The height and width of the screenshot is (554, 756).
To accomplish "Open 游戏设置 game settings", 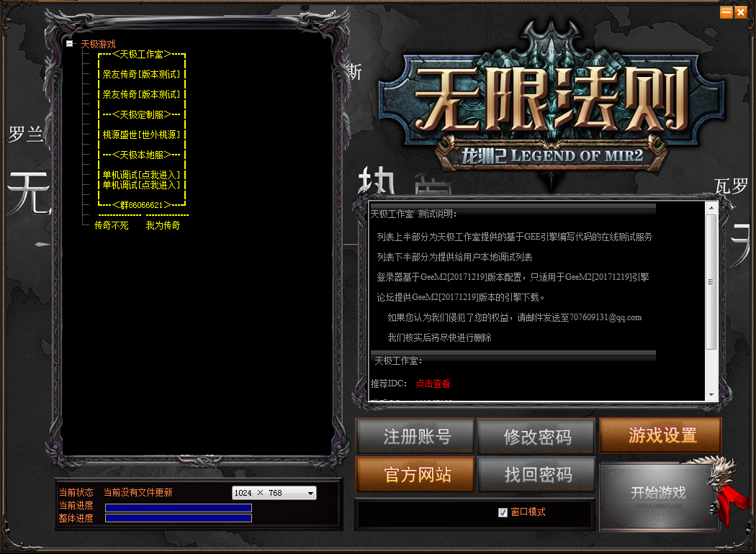I will coord(660,435).
